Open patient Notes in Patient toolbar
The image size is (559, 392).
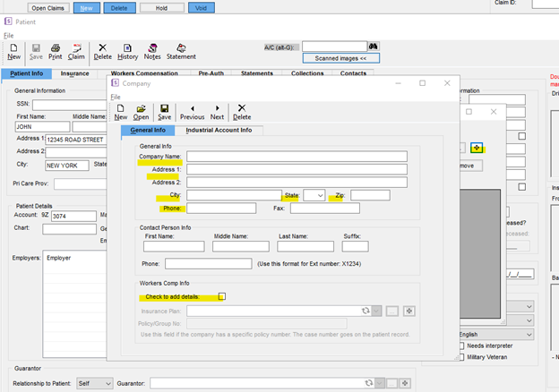[152, 51]
